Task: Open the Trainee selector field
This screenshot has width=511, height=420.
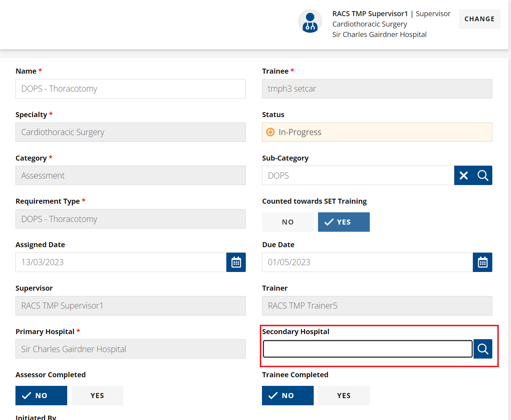Action: tap(377, 88)
